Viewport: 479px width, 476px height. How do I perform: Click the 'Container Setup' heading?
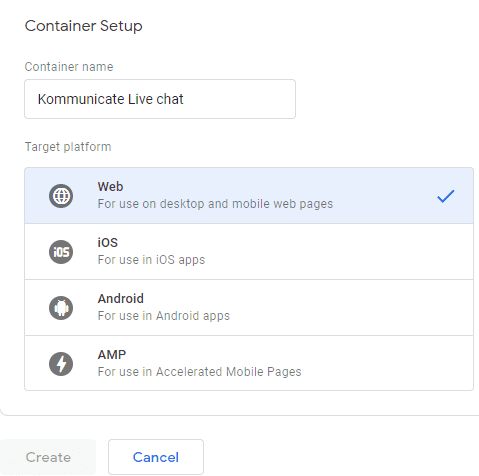point(84,26)
